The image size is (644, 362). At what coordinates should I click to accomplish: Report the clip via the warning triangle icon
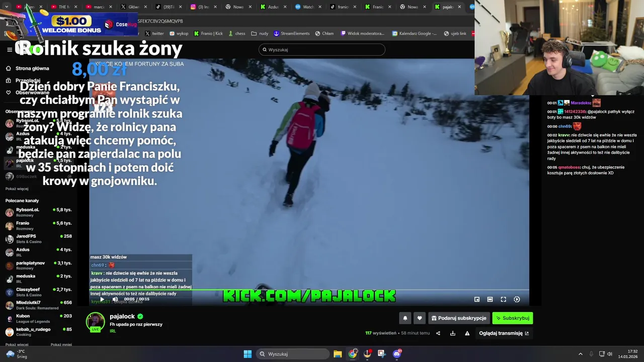pos(467,333)
